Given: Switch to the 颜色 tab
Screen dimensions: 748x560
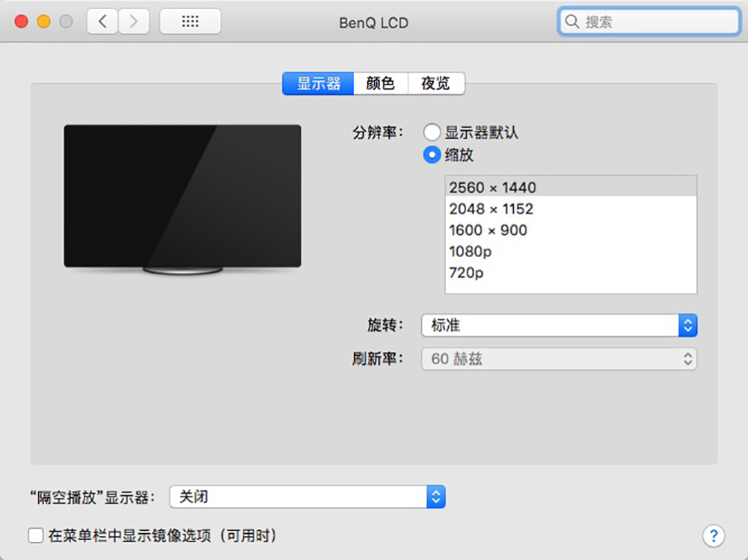Looking at the screenshot, I should pos(381,84).
